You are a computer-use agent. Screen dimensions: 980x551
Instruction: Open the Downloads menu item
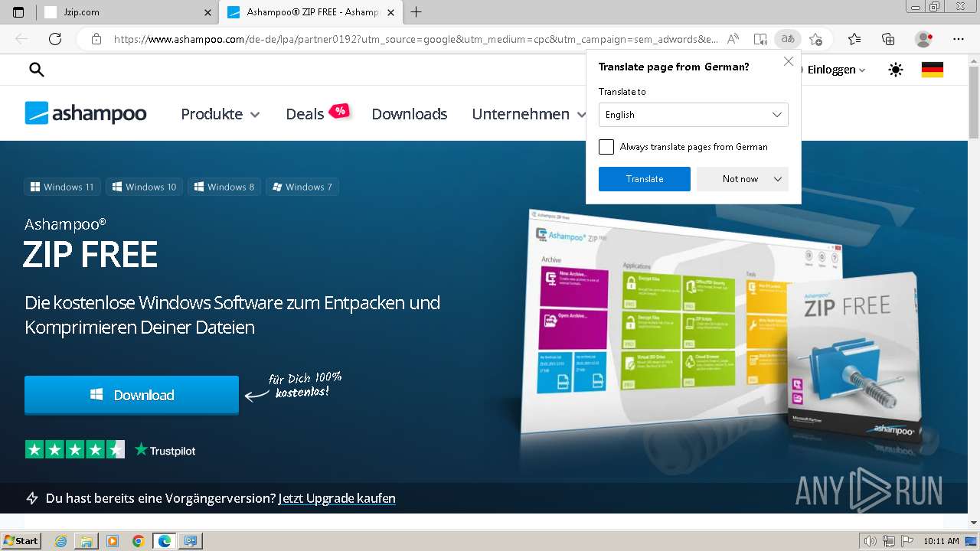pos(410,114)
